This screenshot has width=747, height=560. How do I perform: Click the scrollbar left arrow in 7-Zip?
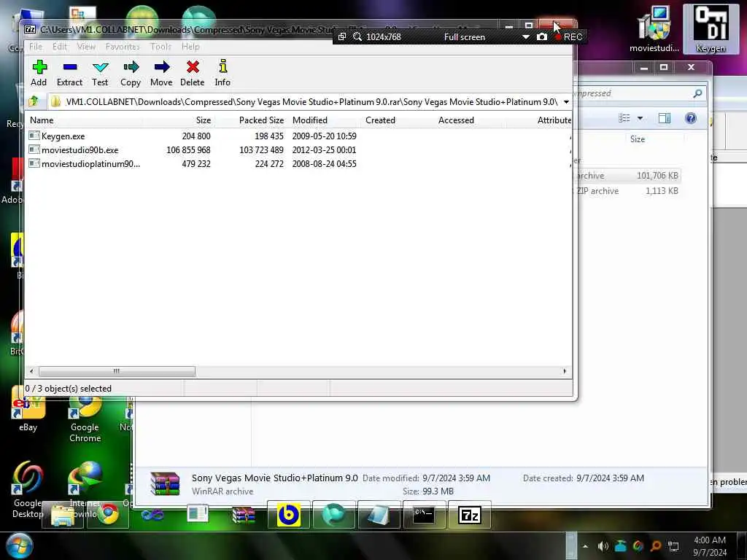coord(31,371)
